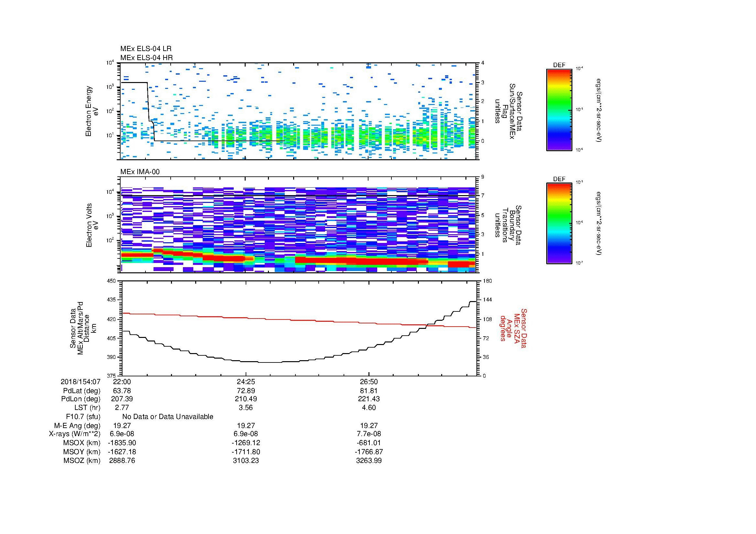This screenshot has height=534, width=756.
Task: Click the PdLon value 210.49
Action: click(246, 399)
